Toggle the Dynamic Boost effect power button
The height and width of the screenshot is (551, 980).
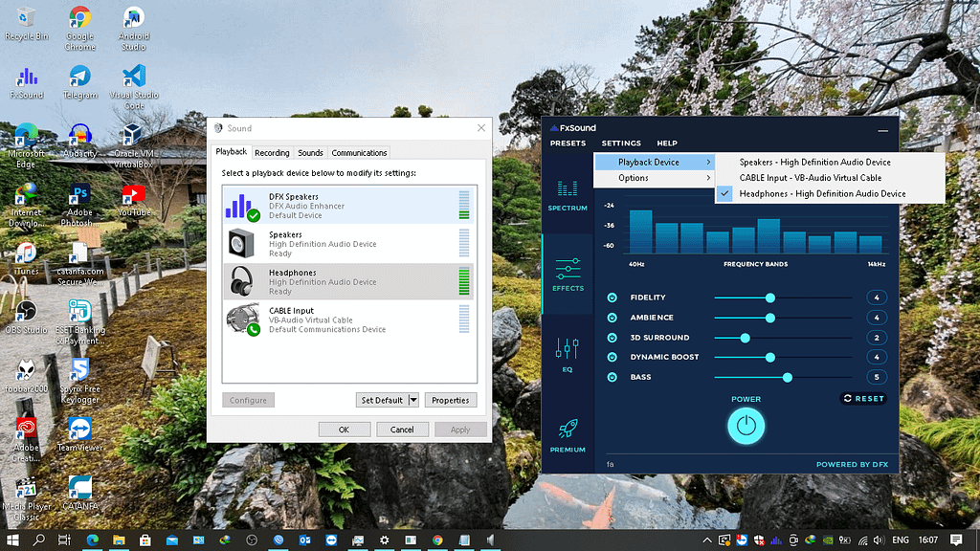[612, 358]
